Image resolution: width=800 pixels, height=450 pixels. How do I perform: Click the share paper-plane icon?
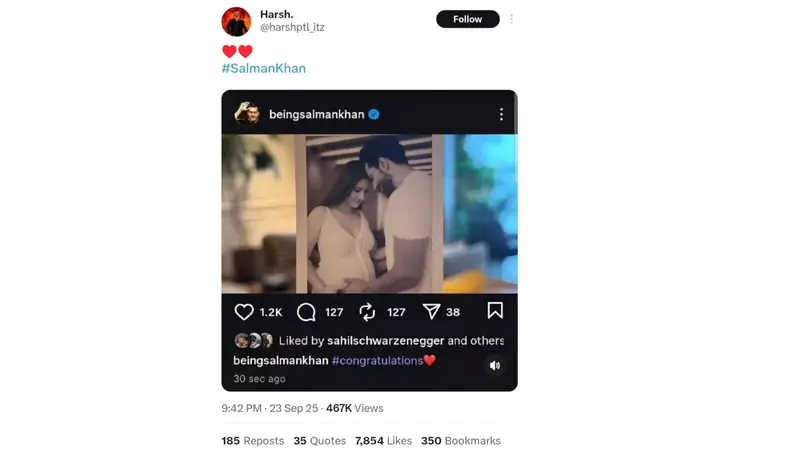(431, 312)
